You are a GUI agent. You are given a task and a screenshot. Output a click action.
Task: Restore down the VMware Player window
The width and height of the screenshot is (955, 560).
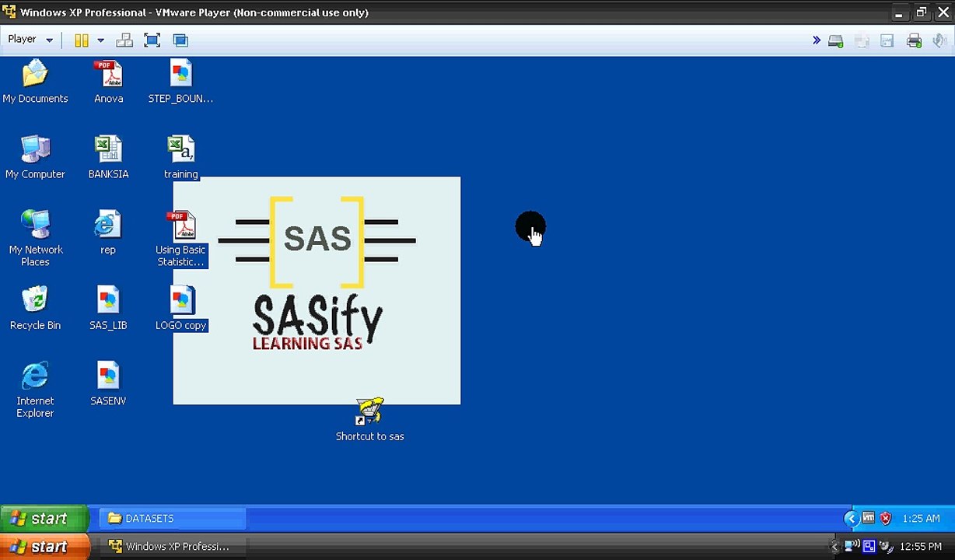pos(921,12)
